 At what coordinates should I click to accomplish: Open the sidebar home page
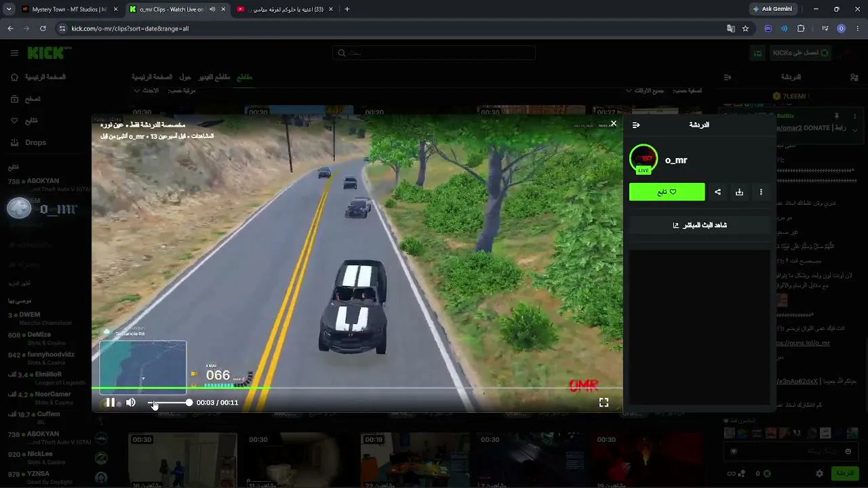(39, 77)
